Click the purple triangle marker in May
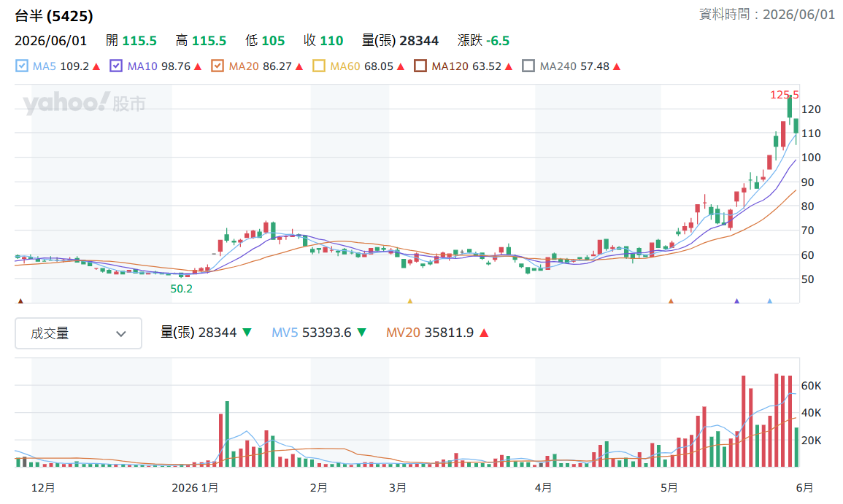The height and width of the screenshot is (504, 843). (x=736, y=301)
